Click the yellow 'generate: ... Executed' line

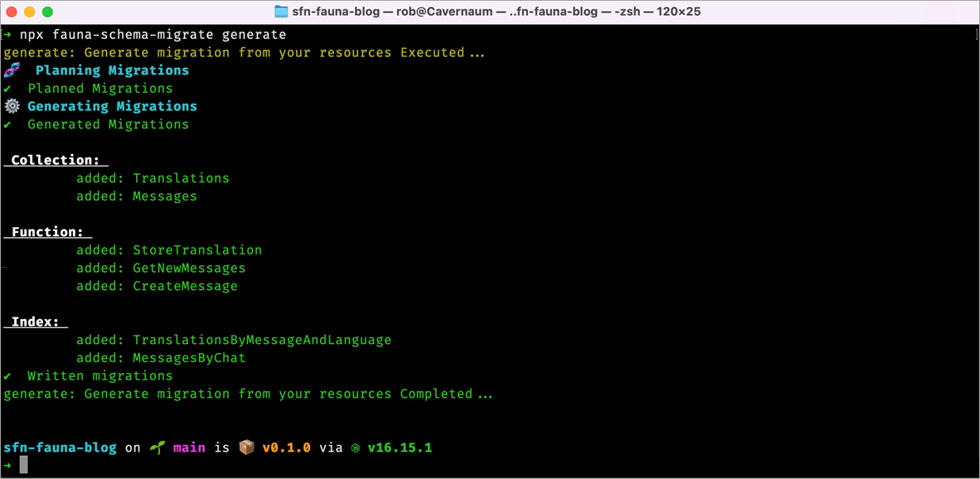click(245, 52)
